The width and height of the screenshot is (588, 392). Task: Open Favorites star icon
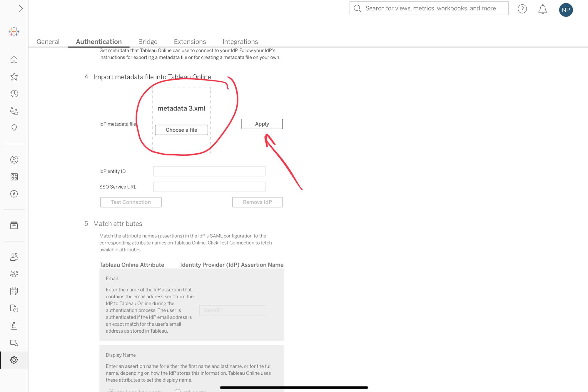pyautogui.click(x=14, y=77)
